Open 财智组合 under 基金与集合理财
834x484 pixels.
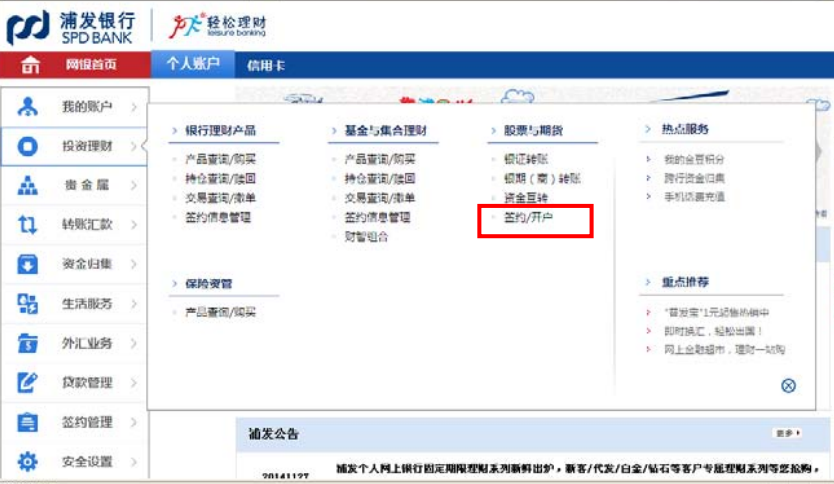tap(366, 237)
